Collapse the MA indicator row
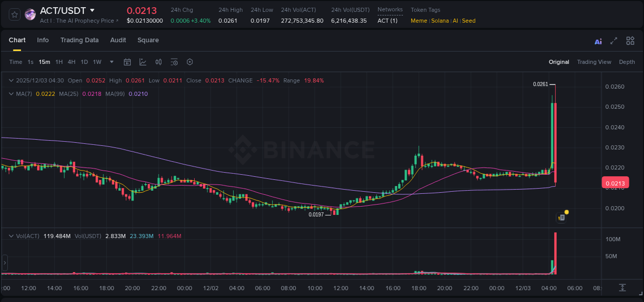 [11, 94]
